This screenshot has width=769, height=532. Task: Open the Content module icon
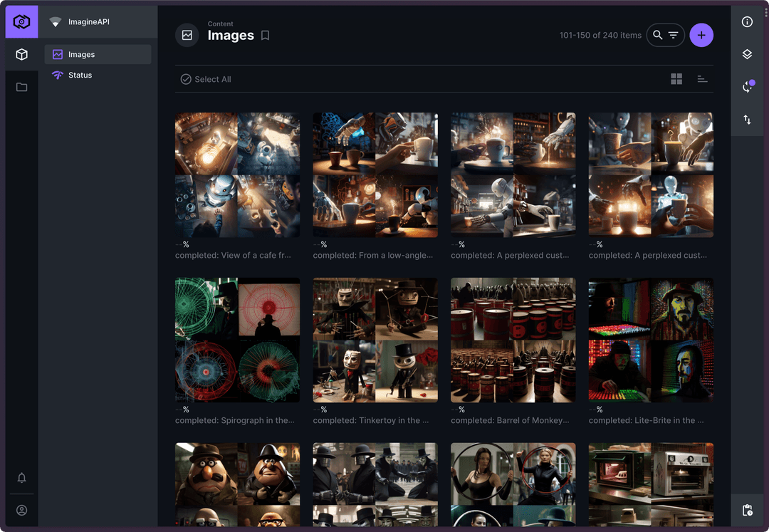[x=21, y=54]
